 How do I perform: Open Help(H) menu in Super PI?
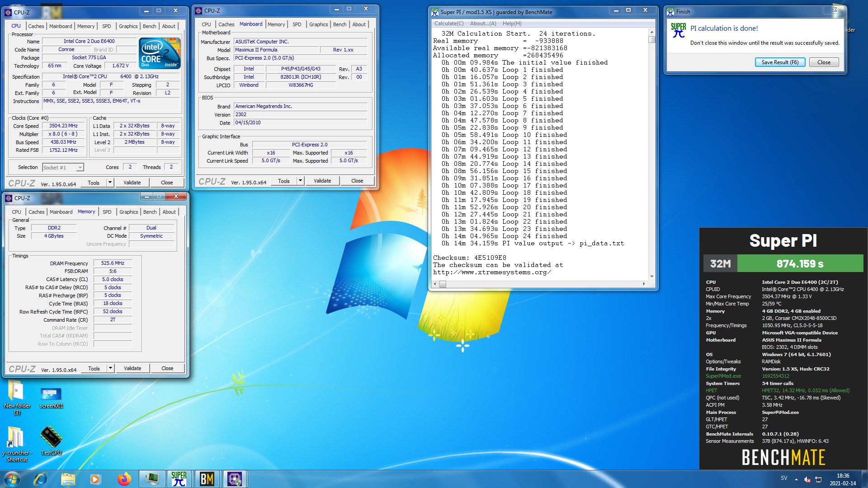pos(512,23)
